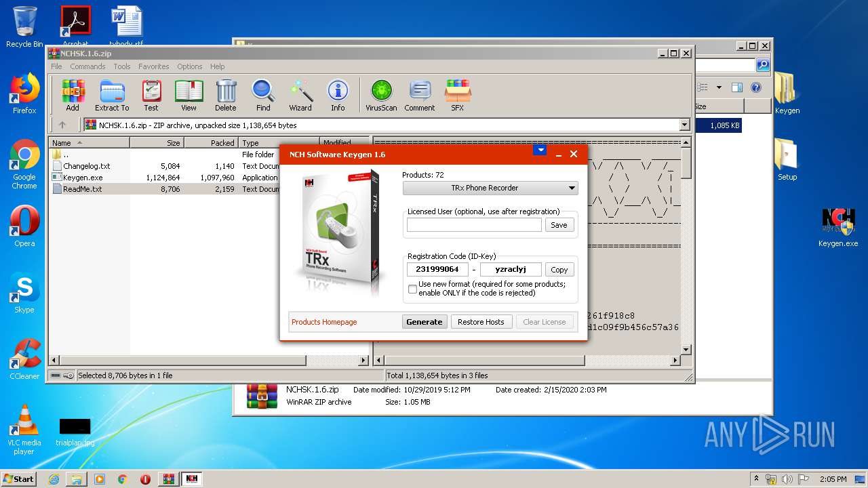Image resolution: width=868 pixels, height=488 pixels.
Task: Click the WinRAR taskbar button
Action: pos(168,479)
